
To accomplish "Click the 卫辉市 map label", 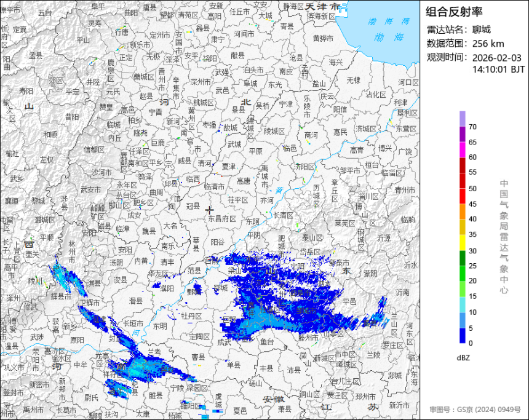I will click(x=89, y=303).
